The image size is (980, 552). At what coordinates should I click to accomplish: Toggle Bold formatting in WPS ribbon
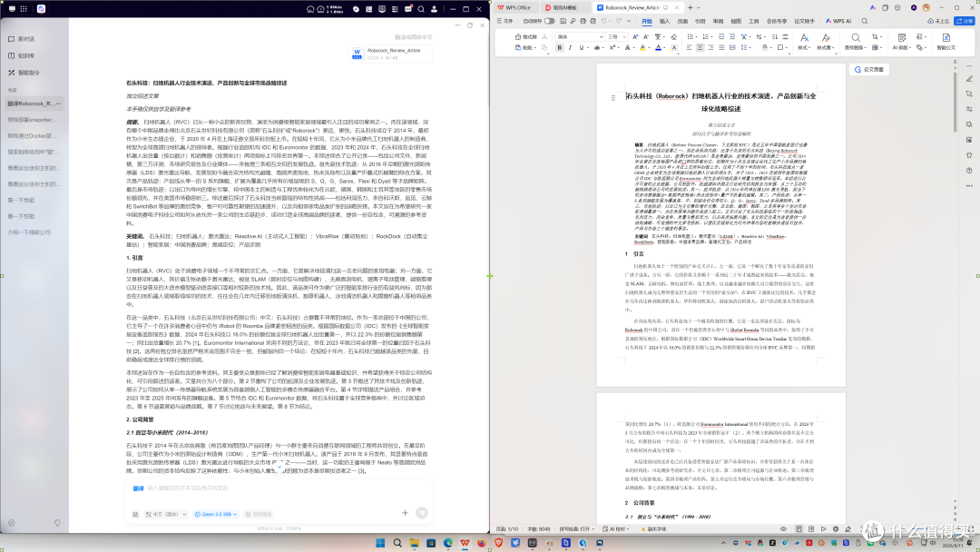coord(559,47)
